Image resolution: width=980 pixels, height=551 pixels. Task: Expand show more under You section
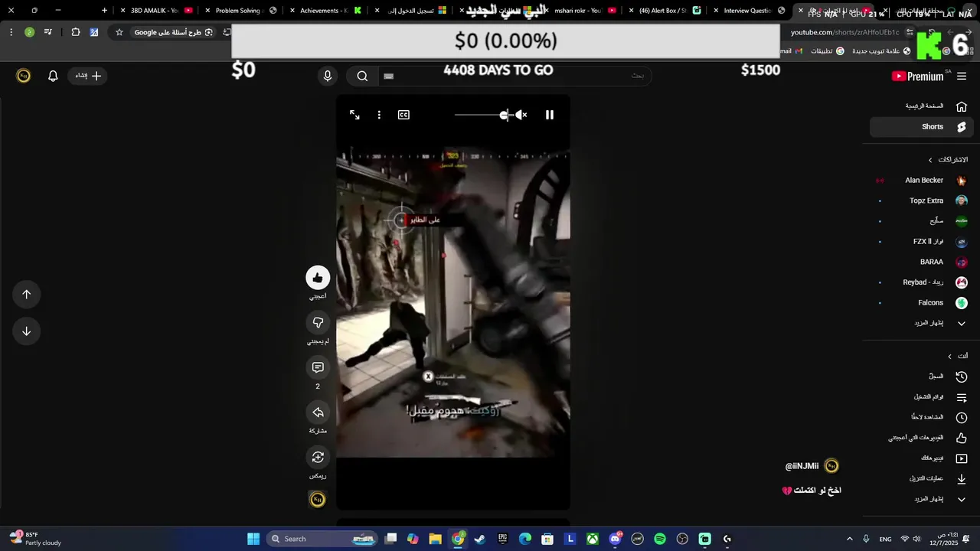click(922, 499)
